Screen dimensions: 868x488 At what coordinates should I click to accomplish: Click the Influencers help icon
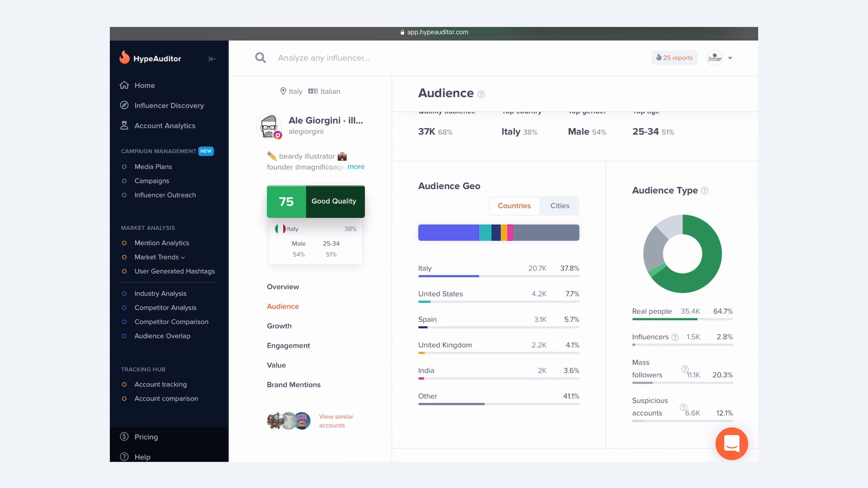point(675,337)
